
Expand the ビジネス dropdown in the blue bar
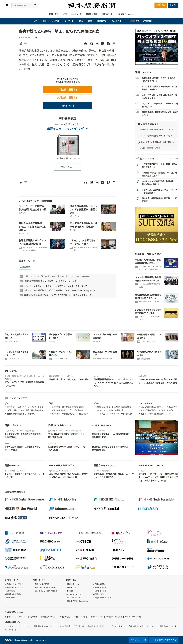pyautogui.click(x=56, y=21)
